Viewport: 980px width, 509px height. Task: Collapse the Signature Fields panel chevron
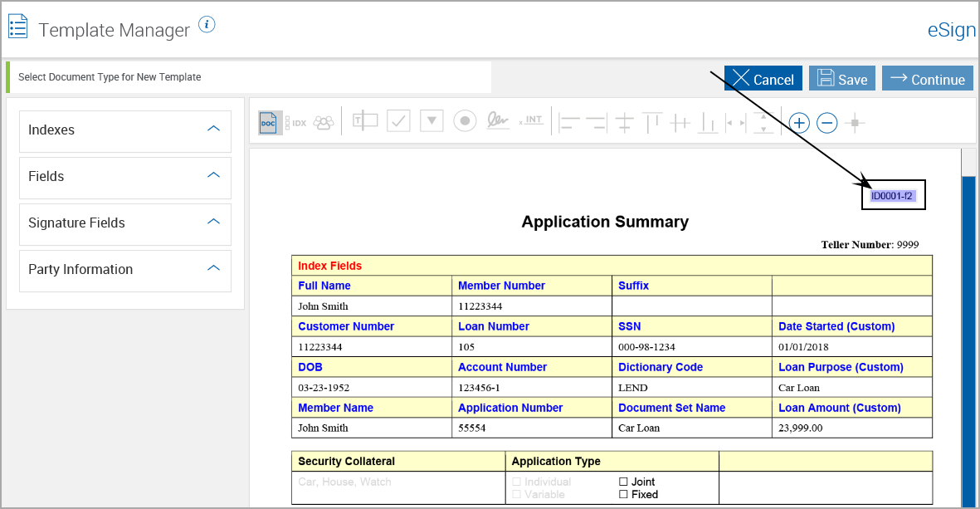pyautogui.click(x=214, y=222)
